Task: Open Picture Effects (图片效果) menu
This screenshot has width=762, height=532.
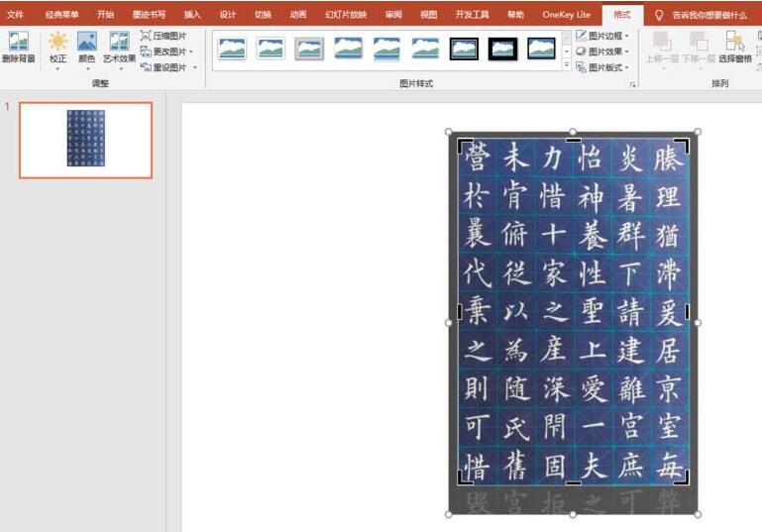Action: tap(602, 51)
